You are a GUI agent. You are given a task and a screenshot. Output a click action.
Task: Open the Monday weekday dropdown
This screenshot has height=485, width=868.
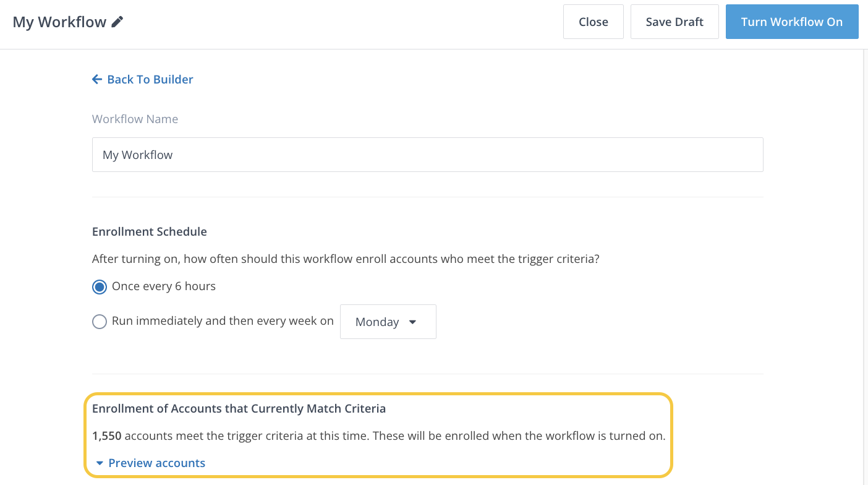tap(388, 322)
